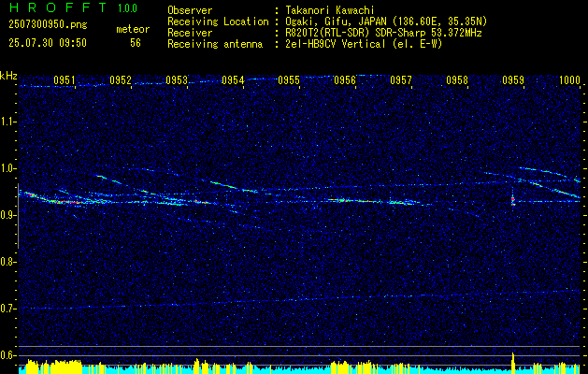Click observer name Takanori Kawachi

coord(330,10)
